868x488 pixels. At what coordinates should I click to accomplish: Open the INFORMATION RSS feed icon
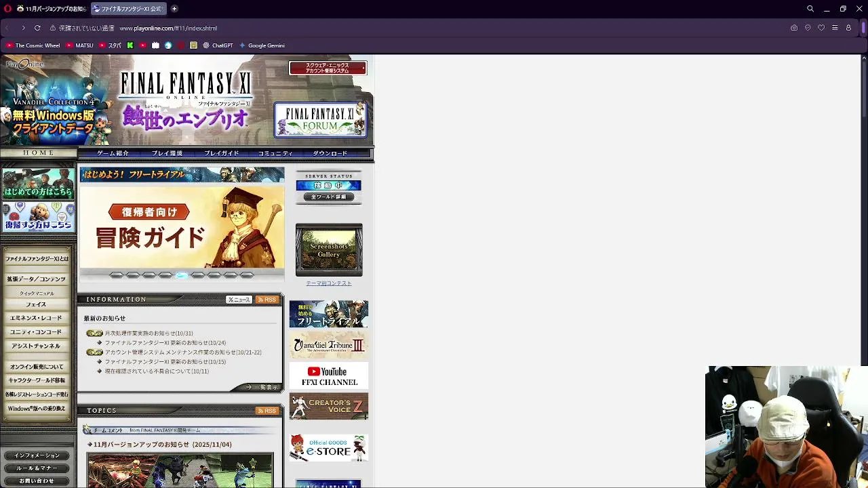tap(267, 300)
